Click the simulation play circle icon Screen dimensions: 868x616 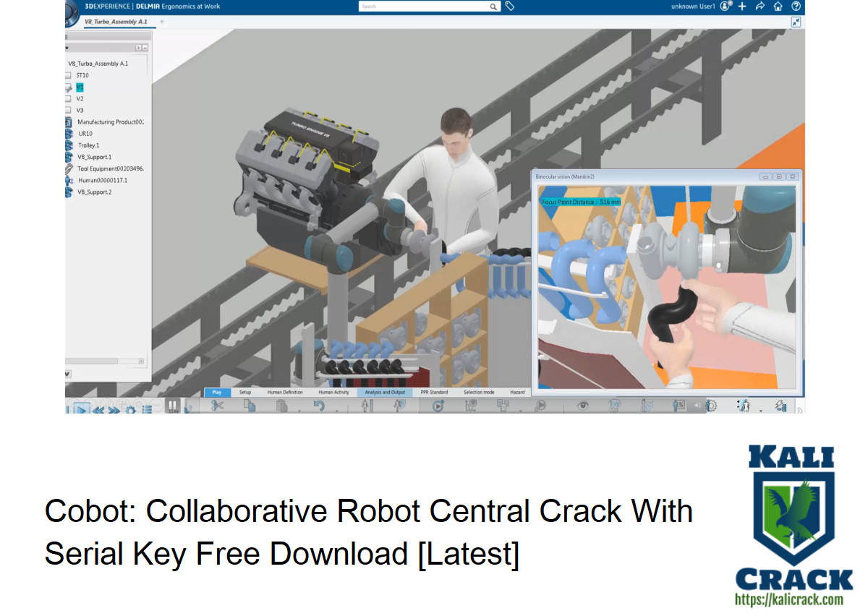[439, 406]
